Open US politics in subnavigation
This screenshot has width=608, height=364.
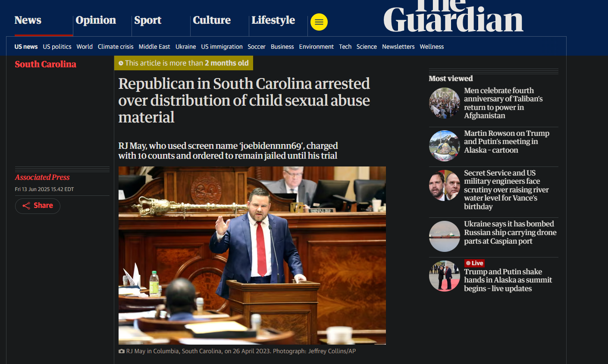coord(57,47)
